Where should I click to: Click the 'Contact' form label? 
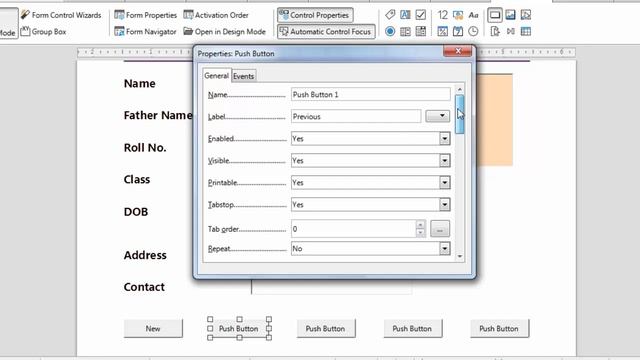pyautogui.click(x=144, y=287)
